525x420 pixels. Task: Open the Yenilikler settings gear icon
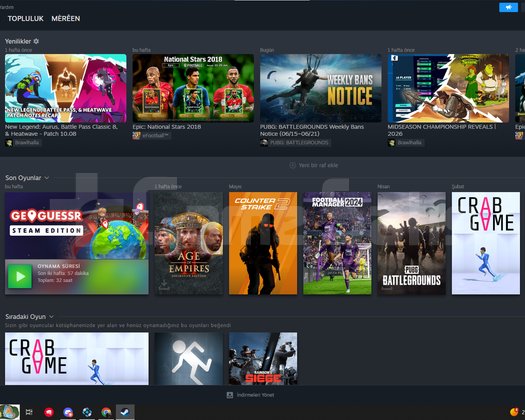[x=36, y=41]
